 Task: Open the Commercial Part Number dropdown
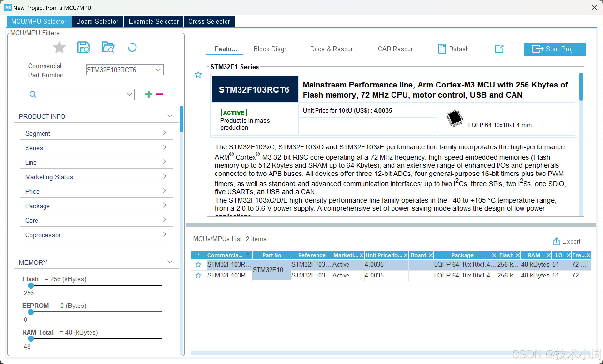[158, 70]
